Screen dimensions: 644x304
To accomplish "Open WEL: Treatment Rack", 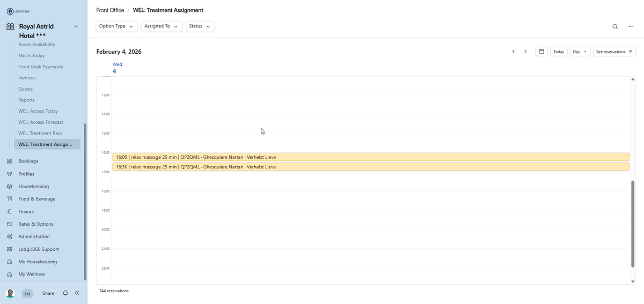I will coord(40,134).
